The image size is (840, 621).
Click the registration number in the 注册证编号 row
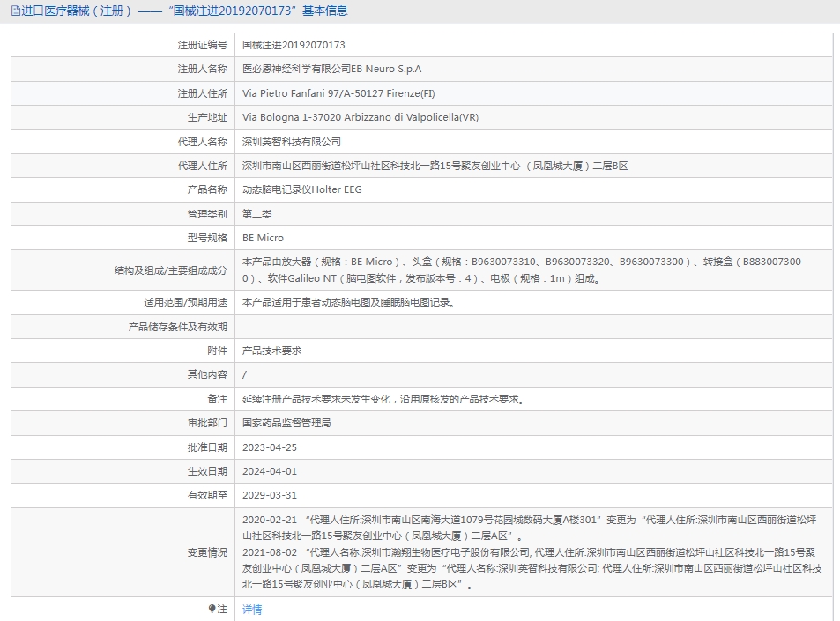294,45
